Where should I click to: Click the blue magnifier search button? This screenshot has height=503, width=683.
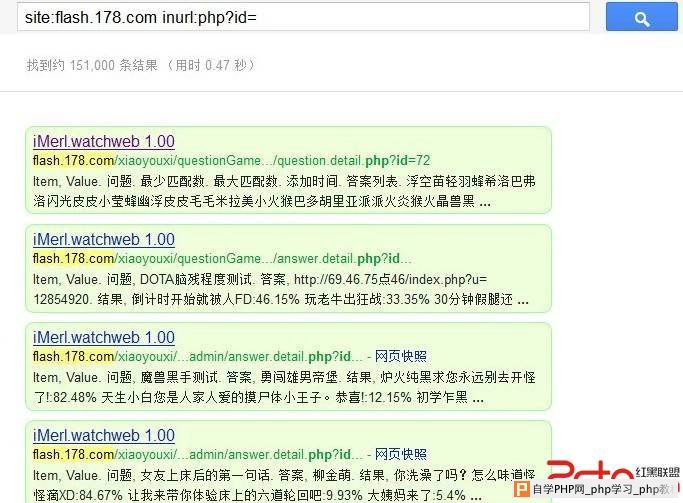coord(642,16)
